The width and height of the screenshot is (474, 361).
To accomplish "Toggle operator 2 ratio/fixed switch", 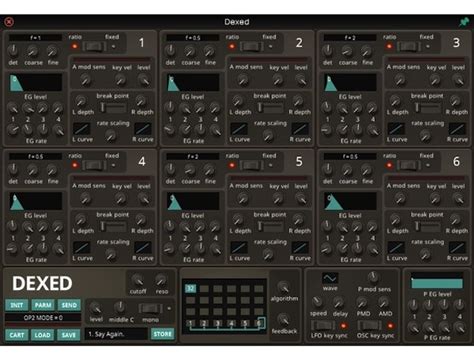I will pos(252,46).
